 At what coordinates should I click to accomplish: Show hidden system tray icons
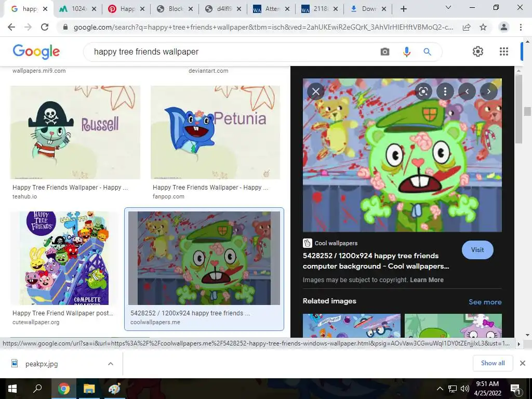(440, 389)
